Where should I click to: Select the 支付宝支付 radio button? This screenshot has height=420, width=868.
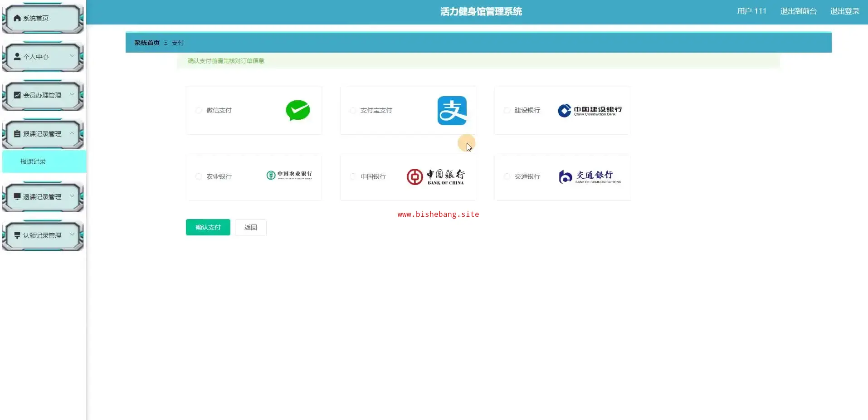[x=353, y=110]
